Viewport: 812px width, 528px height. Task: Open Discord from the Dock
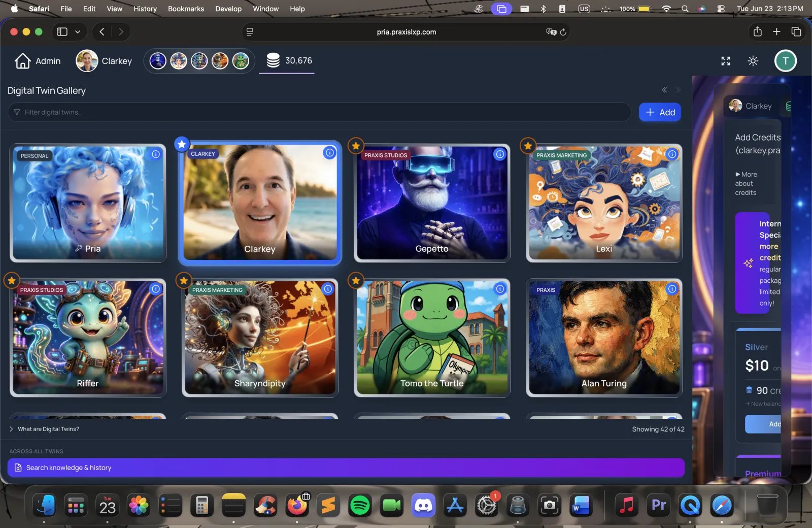423,505
